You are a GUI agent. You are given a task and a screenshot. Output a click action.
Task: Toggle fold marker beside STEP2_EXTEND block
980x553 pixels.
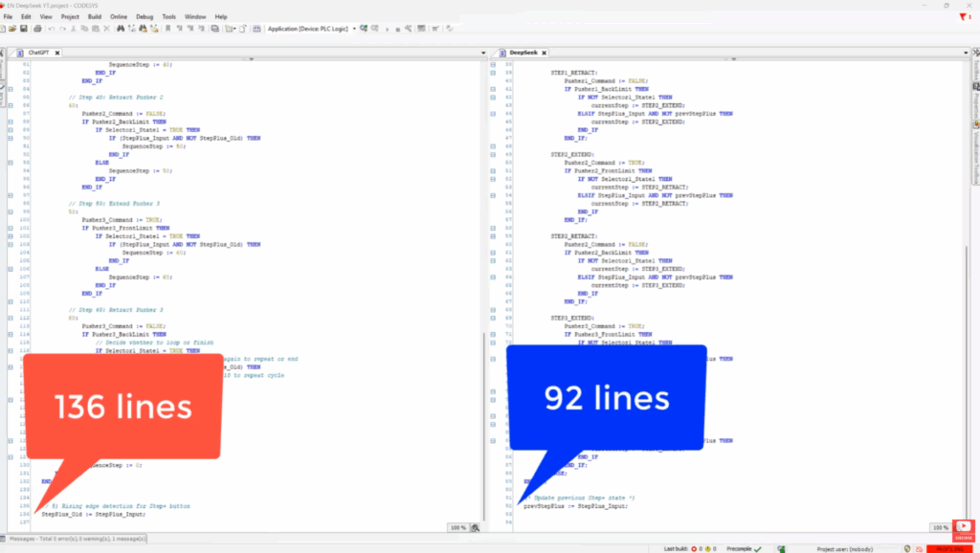[493, 154]
